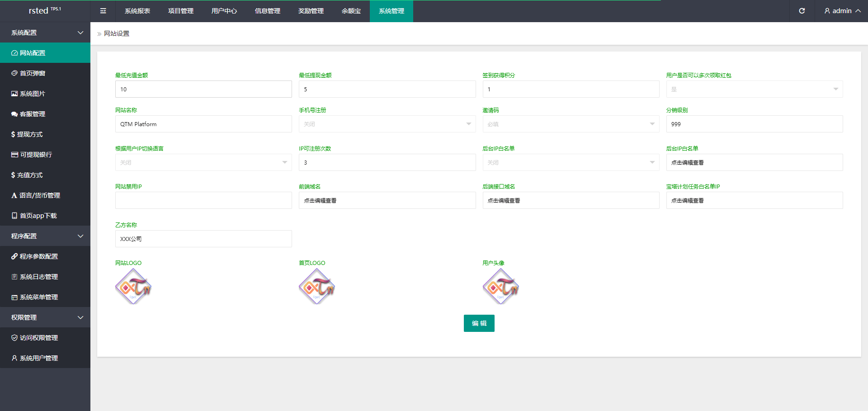
Task: Open 客服管理 chat menu item
Action: [45, 114]
